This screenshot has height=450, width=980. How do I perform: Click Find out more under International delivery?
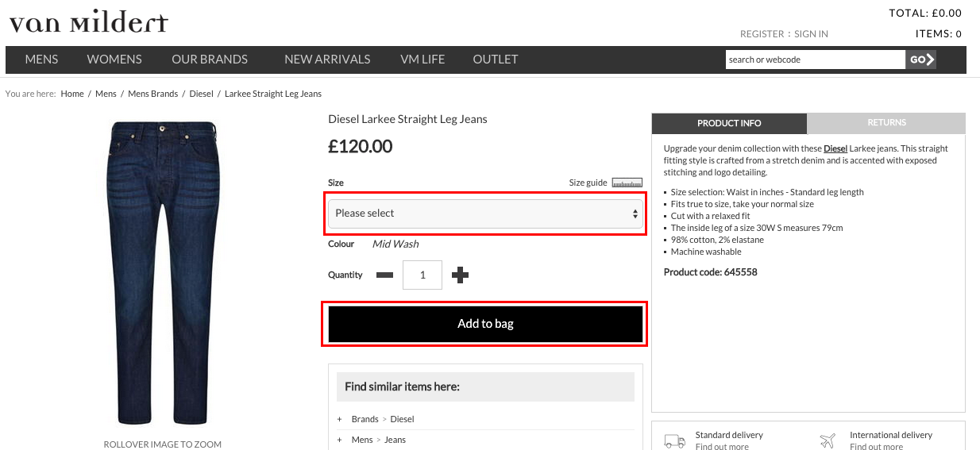[x=876, y=447]
